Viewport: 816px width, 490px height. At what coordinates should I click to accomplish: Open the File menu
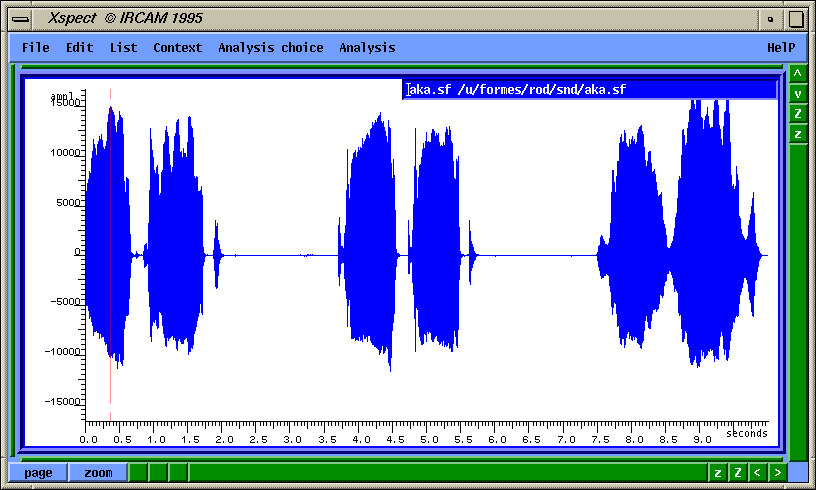pos(35,47)
